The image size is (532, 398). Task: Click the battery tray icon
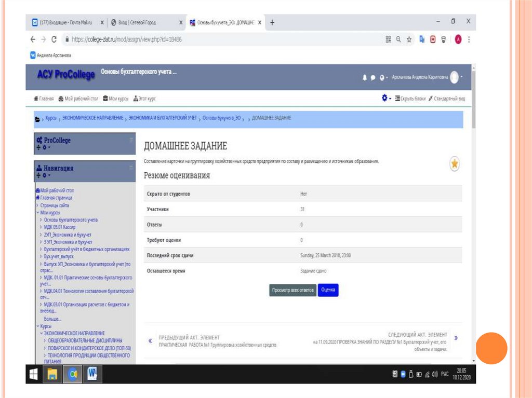click(x=419, y=374)
